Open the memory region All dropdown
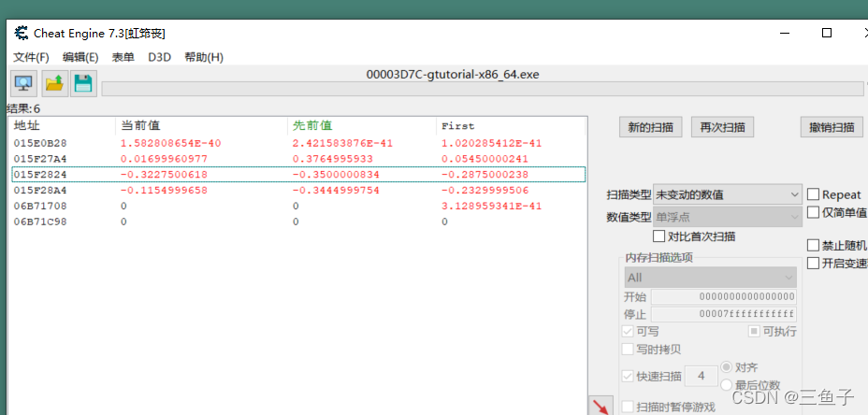This screenshot has width=868, height=415. point(711,278)
